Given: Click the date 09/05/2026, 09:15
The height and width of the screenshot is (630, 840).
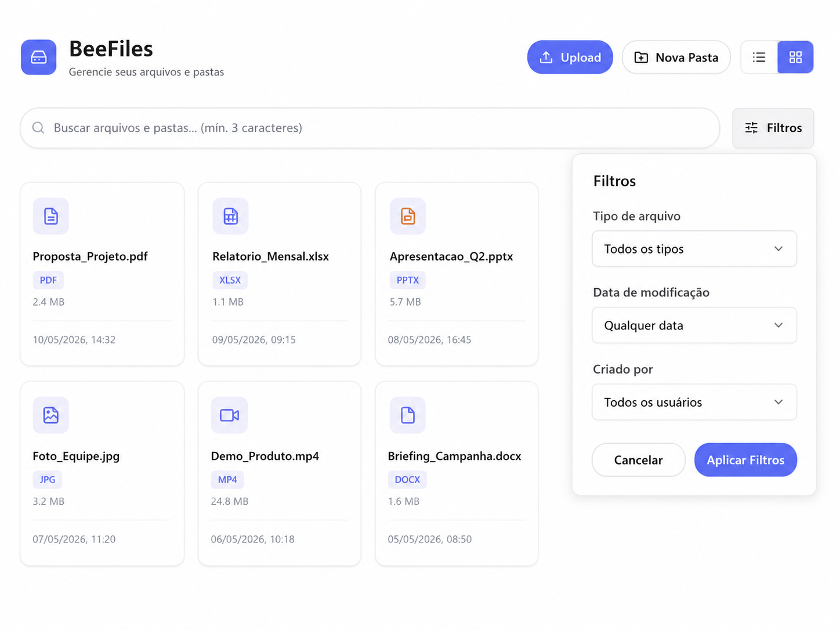Looking at the screenshot, I should click(254, 340).
